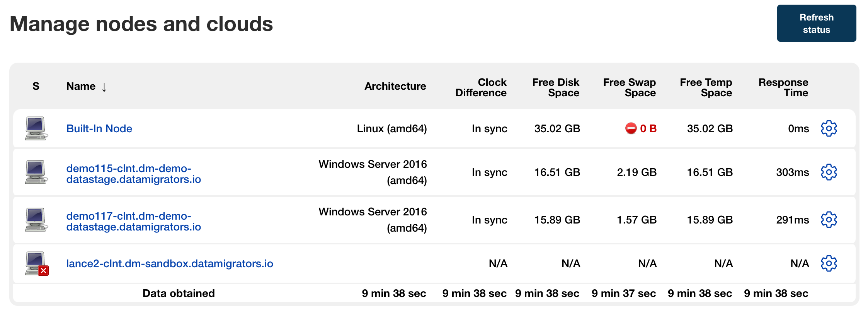868x314 pixels.
Task: Click the demo117 node computer icon
Action: [x=36, y=220]
